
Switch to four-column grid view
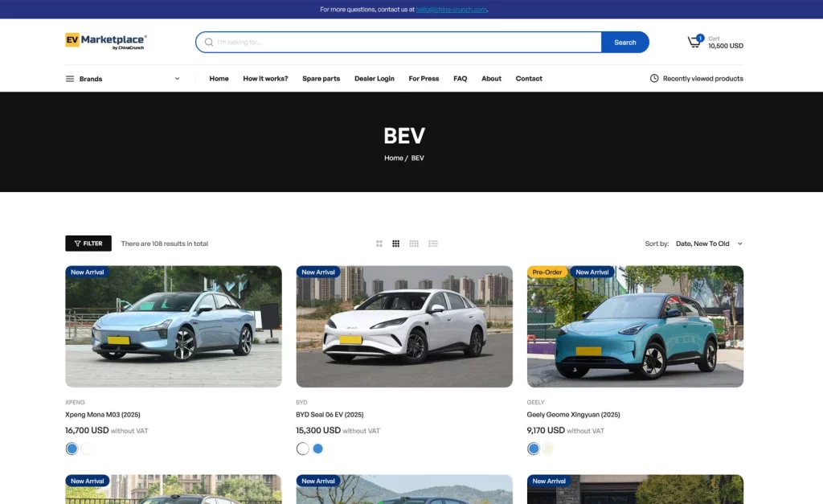coord(414,244)
